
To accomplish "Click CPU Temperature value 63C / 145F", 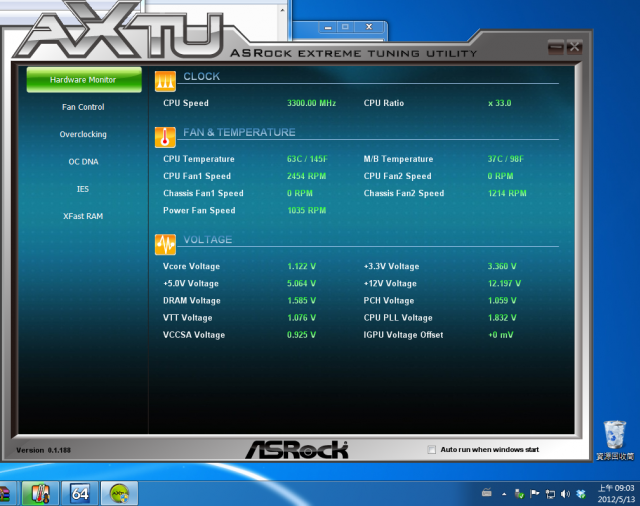I will 307,159.
